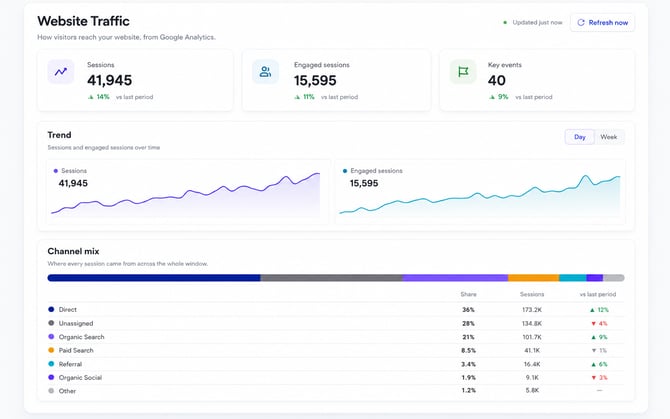Click the Refresh now button

pos(602,23)
